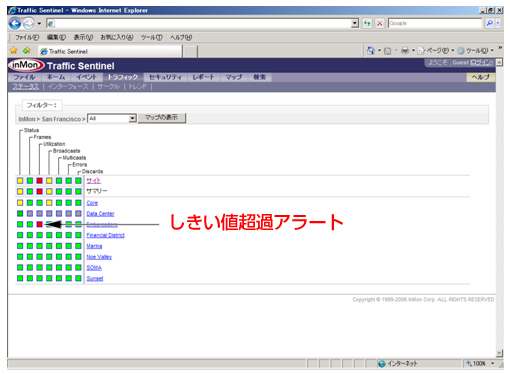
Task: Click the Internet zone globe in status bar
Action: [x=382, y=364]
